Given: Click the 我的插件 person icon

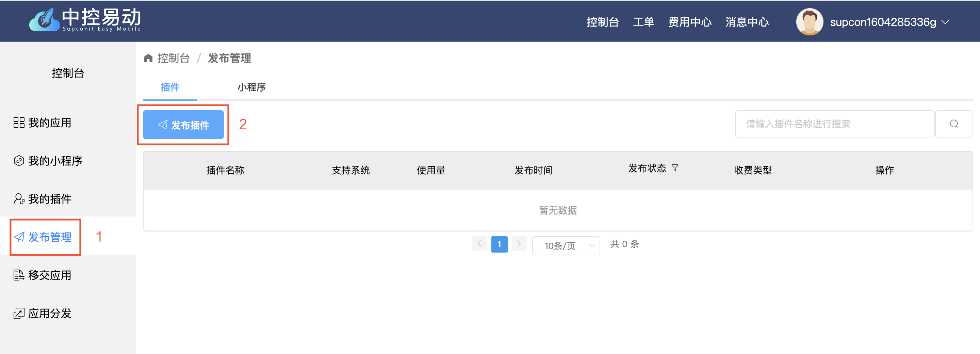Looking at the screenshot, I should tap(19, 199).
